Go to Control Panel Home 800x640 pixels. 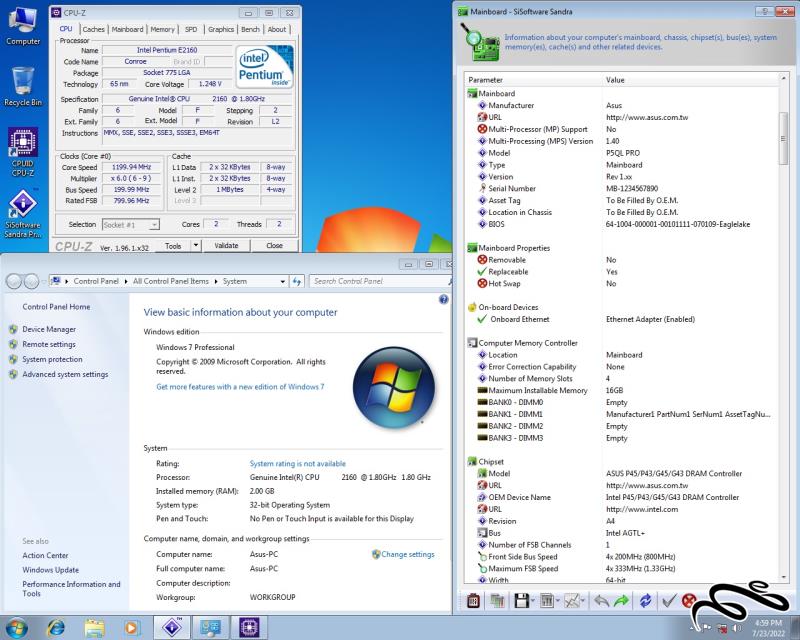(x=56, y=307)
